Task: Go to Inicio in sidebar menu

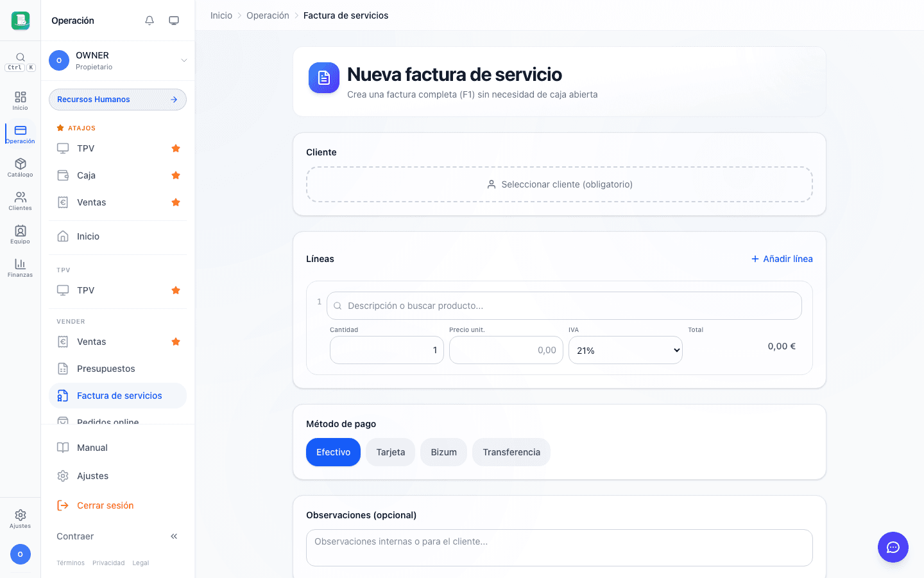Action: point(117,236)
